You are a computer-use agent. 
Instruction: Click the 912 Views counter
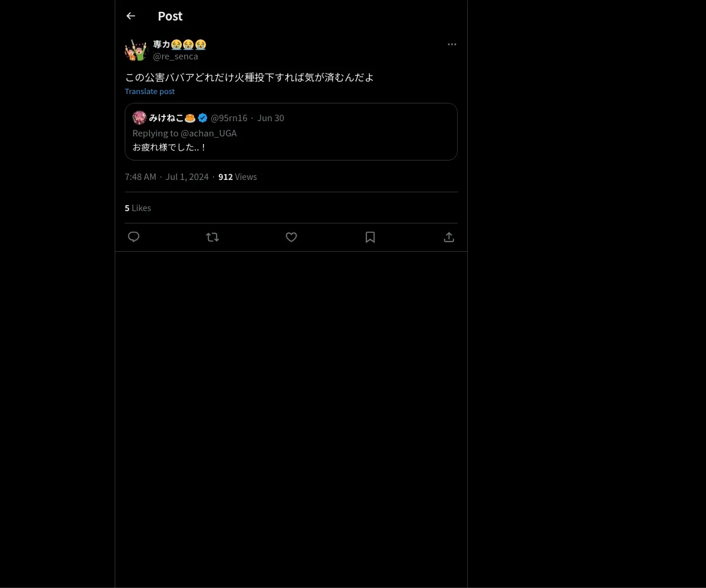[x=238, y=177]
